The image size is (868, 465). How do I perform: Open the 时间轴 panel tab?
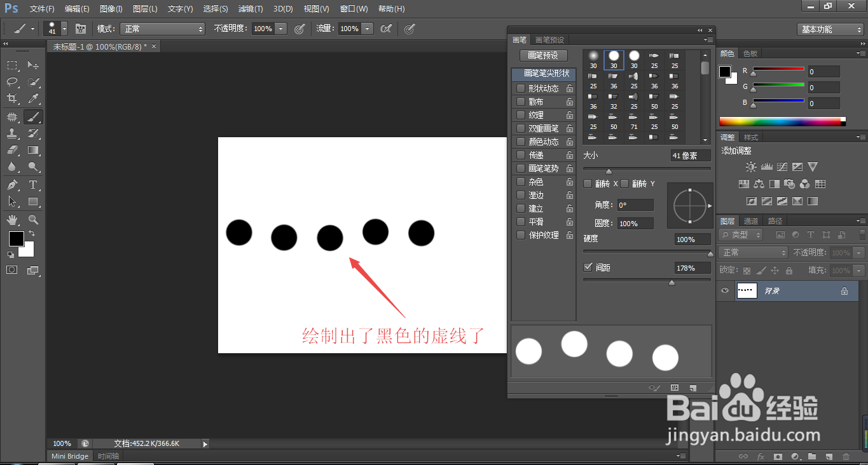click(108, 456)
